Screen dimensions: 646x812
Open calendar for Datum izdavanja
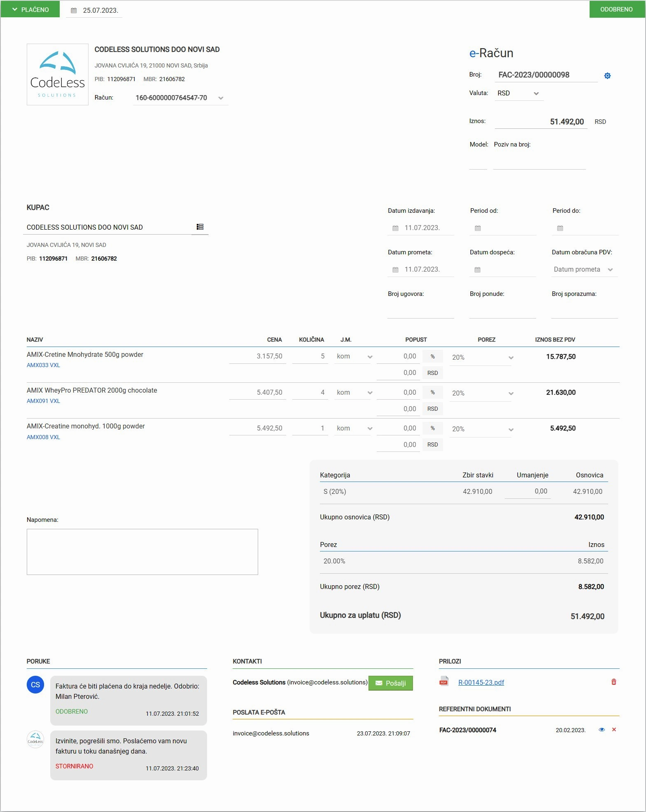pos(395,228)
